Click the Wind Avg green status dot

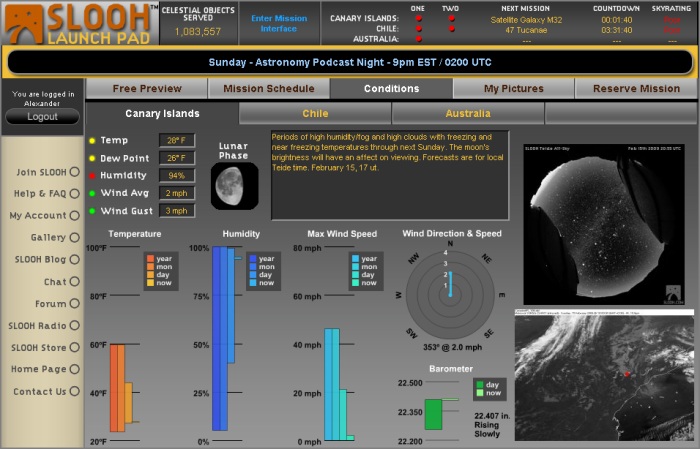click(92, 193)
